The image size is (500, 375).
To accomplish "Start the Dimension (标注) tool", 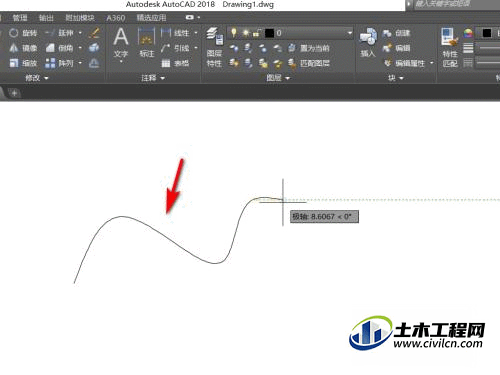I will point(146,43).
